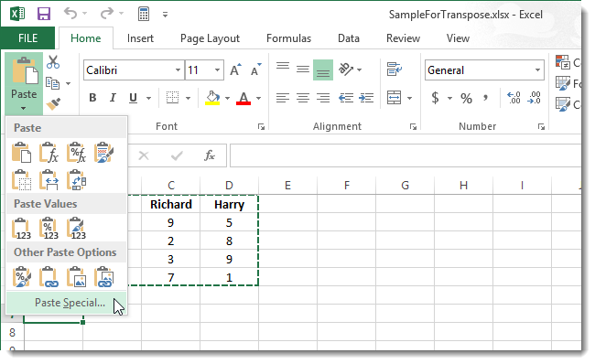Image resolution: width=595 pixels, height=364 pixels.
Task: Click the formula bar input field
Action: point(406,155)
